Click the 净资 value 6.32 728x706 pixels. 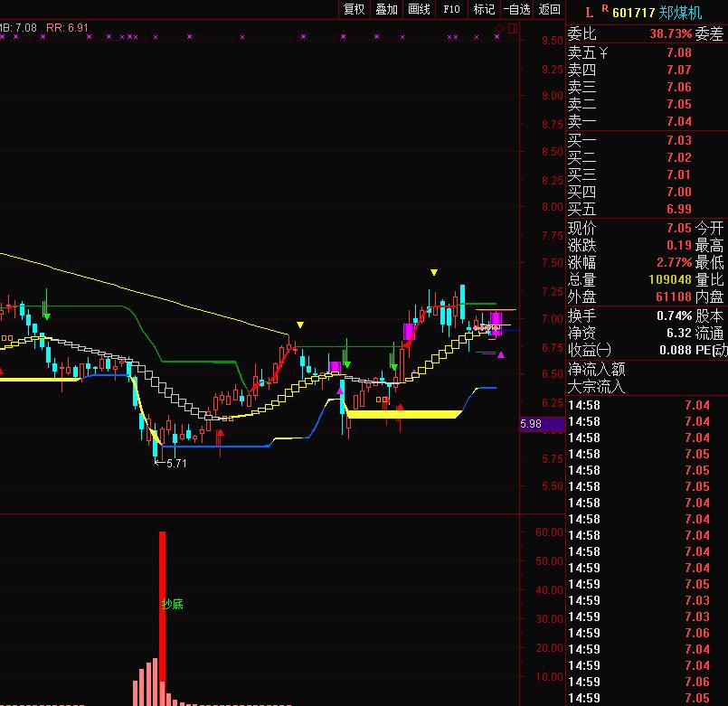[x=679, y=334]
